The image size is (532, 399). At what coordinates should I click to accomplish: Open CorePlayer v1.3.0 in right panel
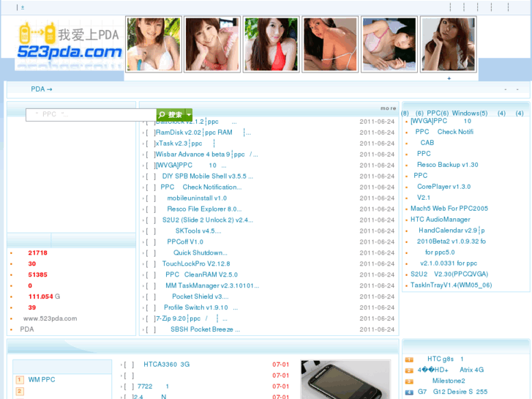click(x=443, y=187)
